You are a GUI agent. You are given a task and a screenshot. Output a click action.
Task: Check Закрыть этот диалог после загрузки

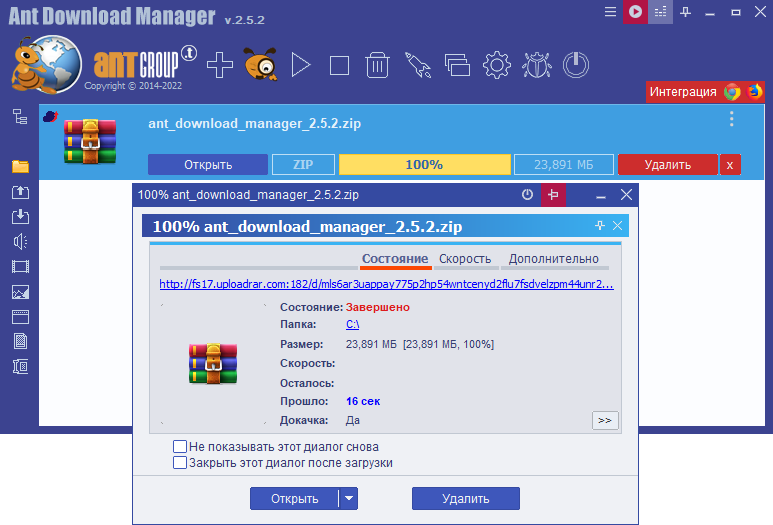[180, 462]
